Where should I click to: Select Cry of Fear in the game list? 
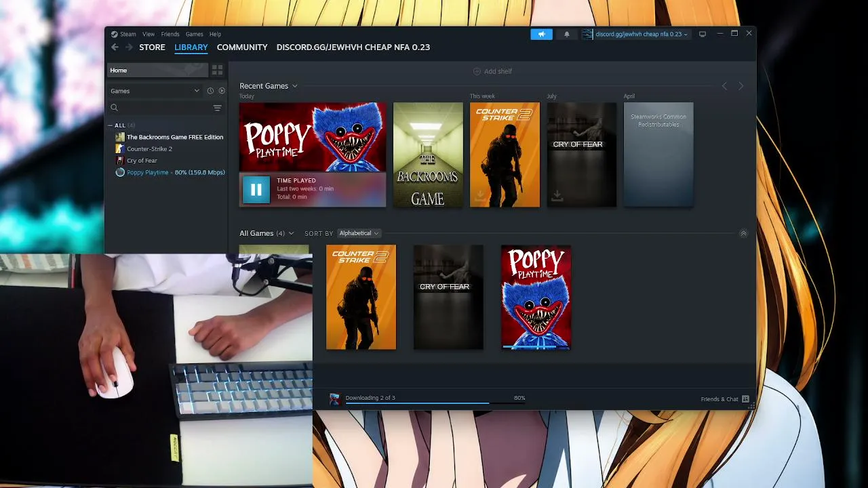pos(142,161)
